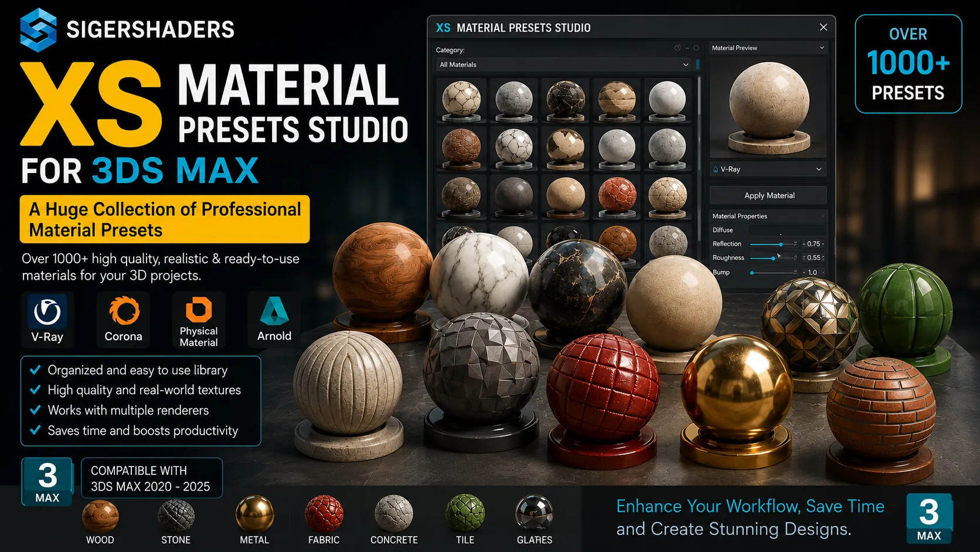Adjust the Bump slider
The height and width of the screenshot is (552, 980).
point(774,273)
